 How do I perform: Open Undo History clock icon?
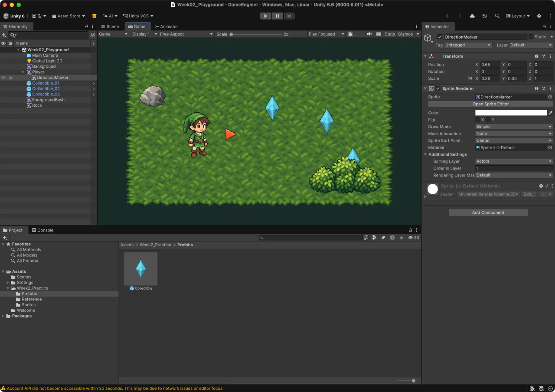(x=485, y=16)
